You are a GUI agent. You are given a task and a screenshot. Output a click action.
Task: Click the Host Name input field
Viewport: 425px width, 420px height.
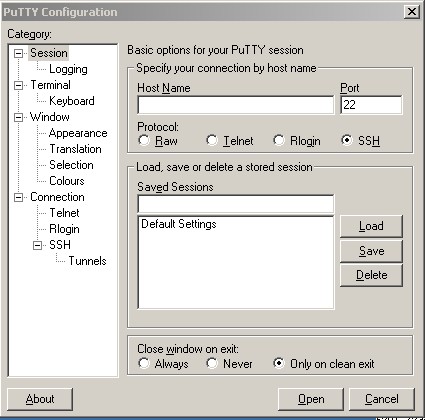[x=236, y=105]
